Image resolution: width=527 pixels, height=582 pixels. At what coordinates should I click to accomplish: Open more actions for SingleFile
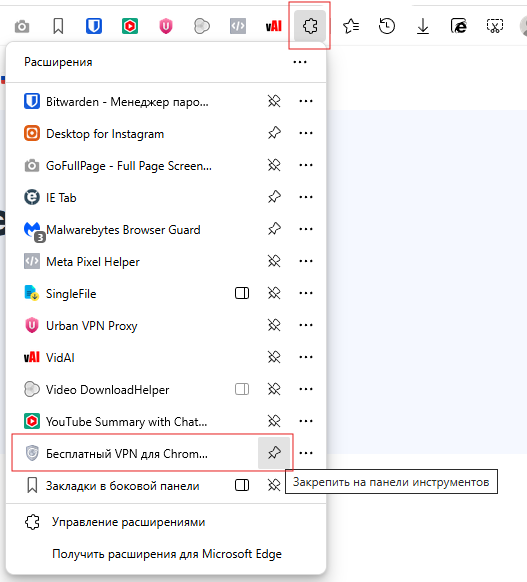(x=306, y=293)
